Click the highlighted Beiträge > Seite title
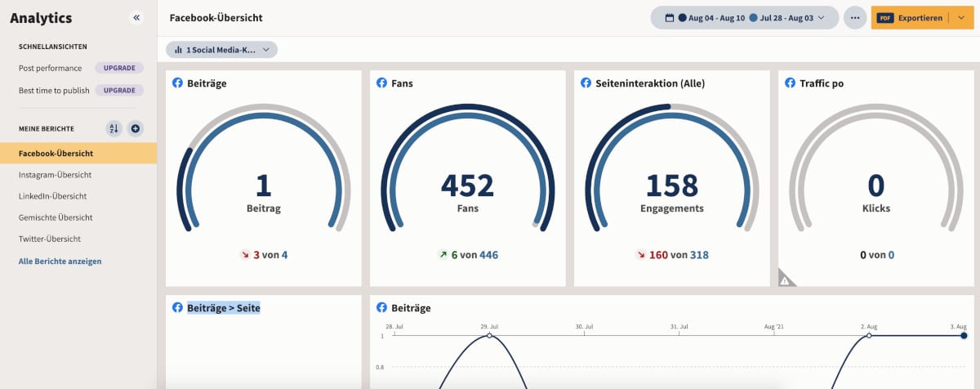980x389 pixels. click(x=224, y=308)
